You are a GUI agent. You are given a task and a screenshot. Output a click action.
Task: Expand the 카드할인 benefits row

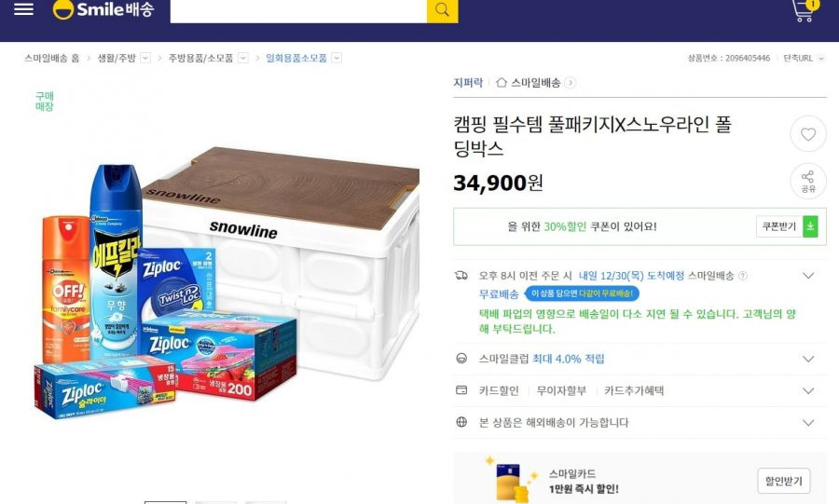click(x=808, y=390)
